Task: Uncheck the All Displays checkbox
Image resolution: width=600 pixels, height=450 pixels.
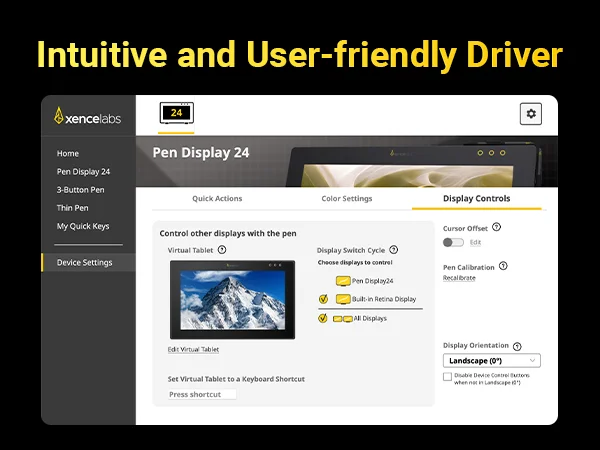Action: click(323, 318)
